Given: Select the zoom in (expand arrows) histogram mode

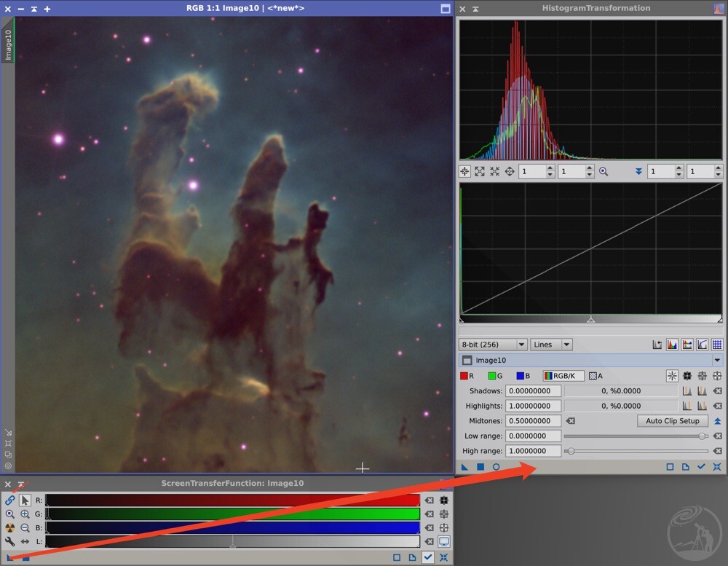Looking at the screenshot, I should 480,171.
